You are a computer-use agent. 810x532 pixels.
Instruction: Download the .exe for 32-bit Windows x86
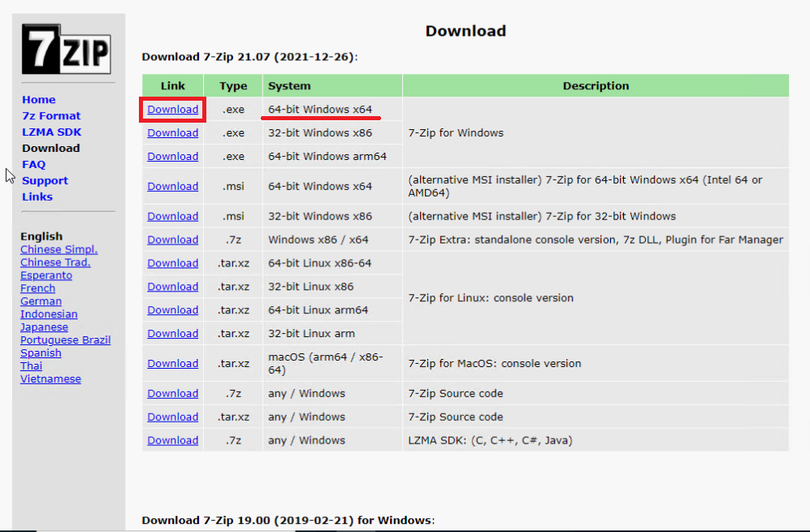172,132
